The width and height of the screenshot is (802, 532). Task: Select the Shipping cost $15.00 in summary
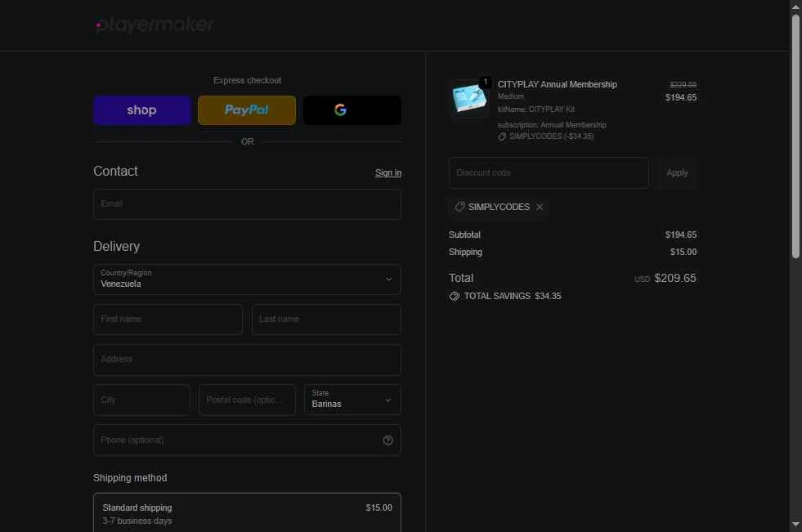click(683, 252)
